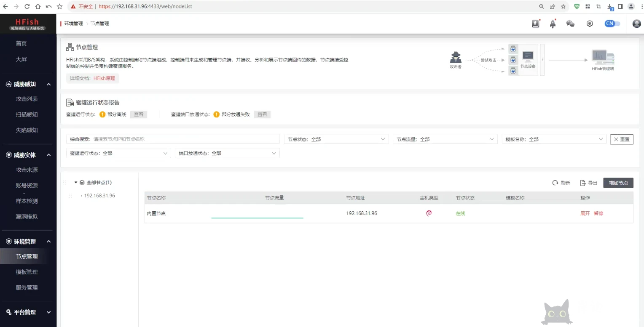Click the 综合搜索 search input field
This screenshot has width=644, height=327.
185,139
